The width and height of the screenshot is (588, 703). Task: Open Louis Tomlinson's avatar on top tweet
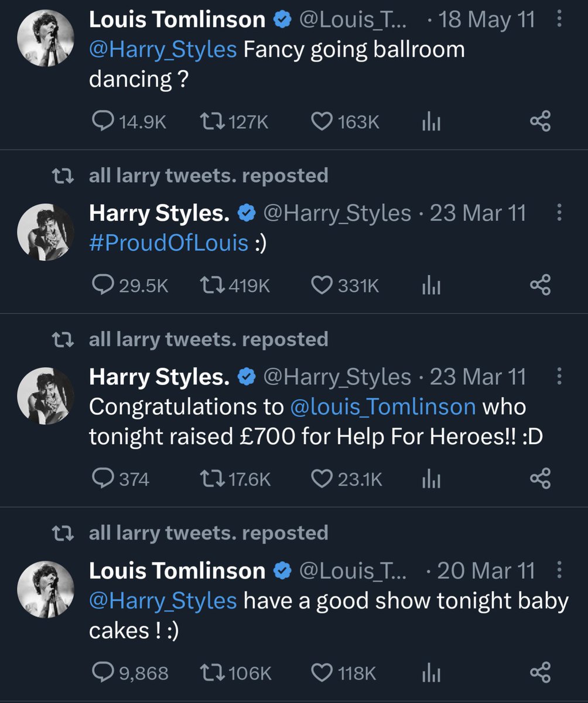46,38
